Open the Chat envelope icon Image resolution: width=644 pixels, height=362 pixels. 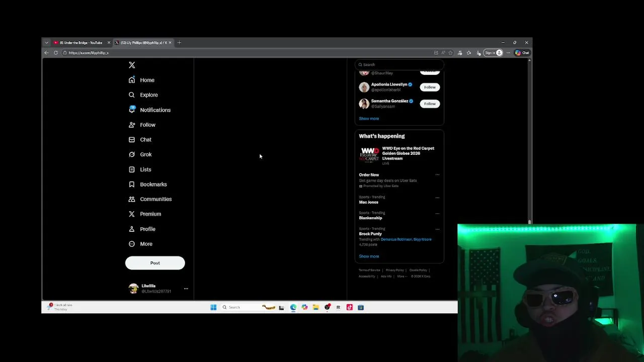132,139
